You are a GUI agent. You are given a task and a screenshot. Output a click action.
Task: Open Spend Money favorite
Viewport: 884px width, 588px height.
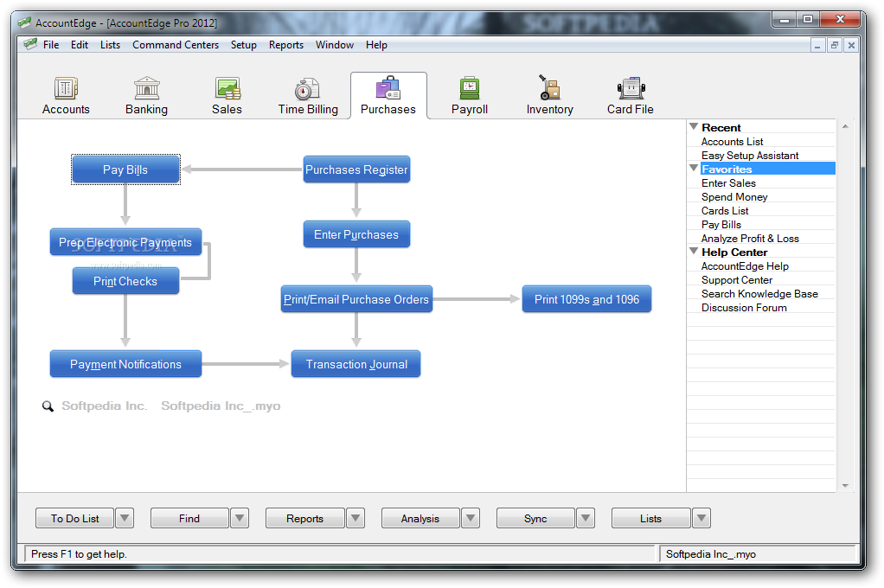pyautogui.click(x=734, y=197)
